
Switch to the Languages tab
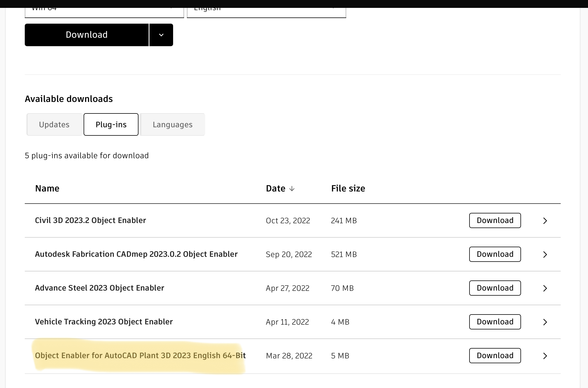pos(172,124)
